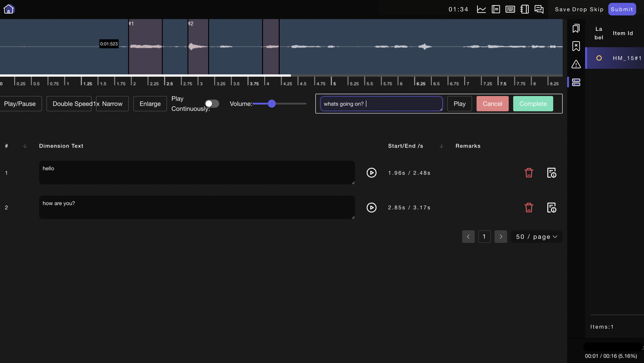Delete segment 1 with trash icon
This screenshot has width=644, height=363.
(529, 173)
